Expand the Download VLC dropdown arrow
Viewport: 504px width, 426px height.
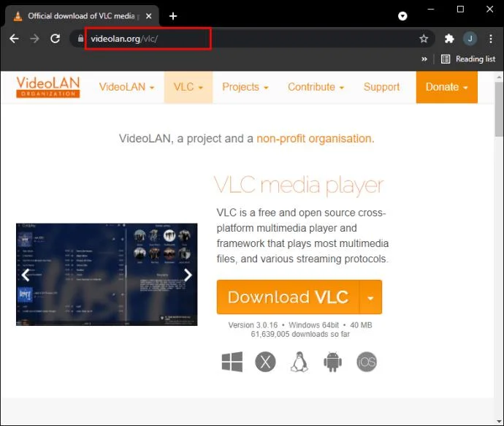370,297
